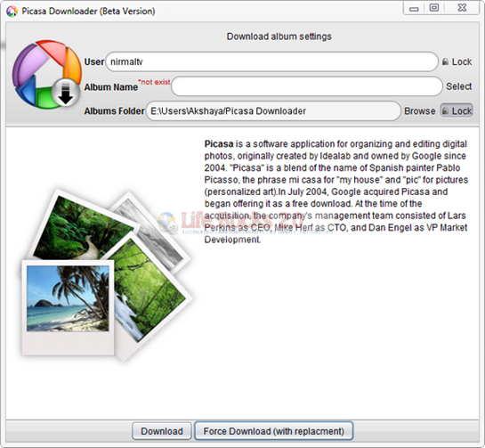Click the bold 'Picasa' word in description

(219, 144)
